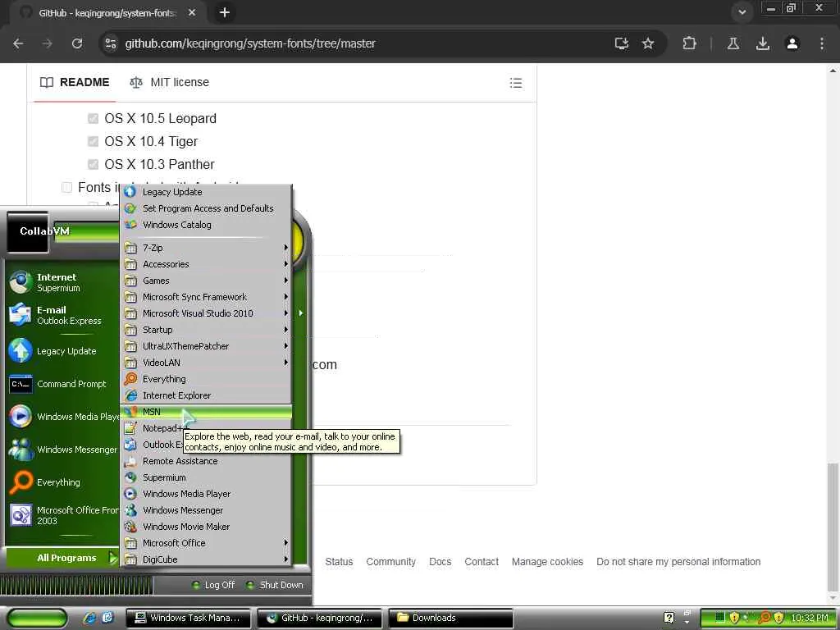The height and width of the screenshot is (630, 840).
Task: Click Log Off button
Action: 213,585
